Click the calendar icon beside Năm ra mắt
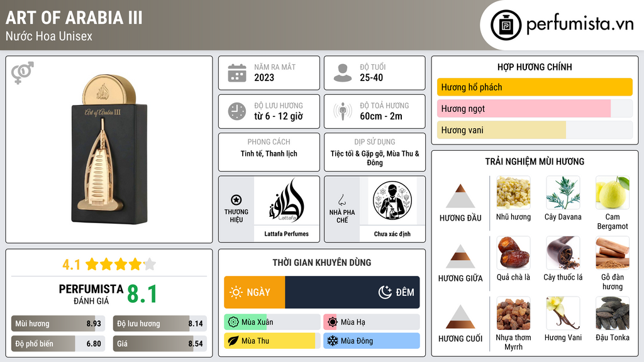Image resolution: width=644 pixels, height=362 pixels. click(x=237, y=73)
